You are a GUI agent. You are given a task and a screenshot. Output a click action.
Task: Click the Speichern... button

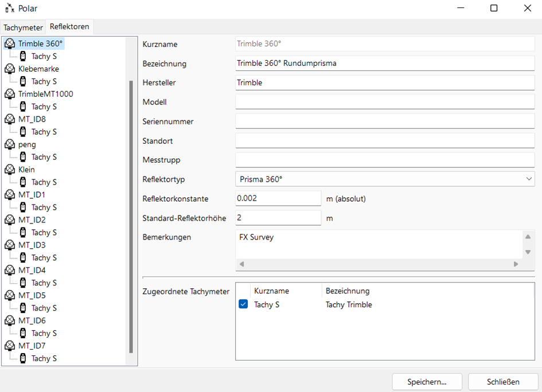[x=427, y=382]
